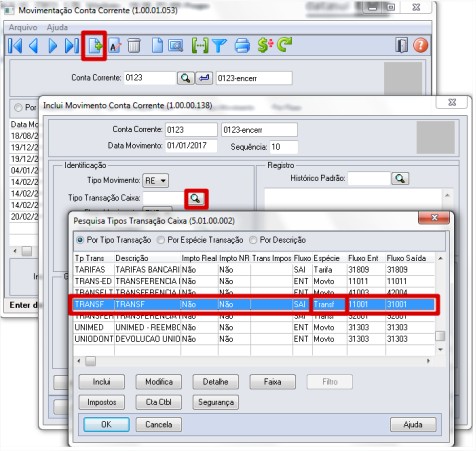Select Por Tipo Transação radio option
Image resolution: width=476 pixels, height=451 pixels.
[80, 240]
